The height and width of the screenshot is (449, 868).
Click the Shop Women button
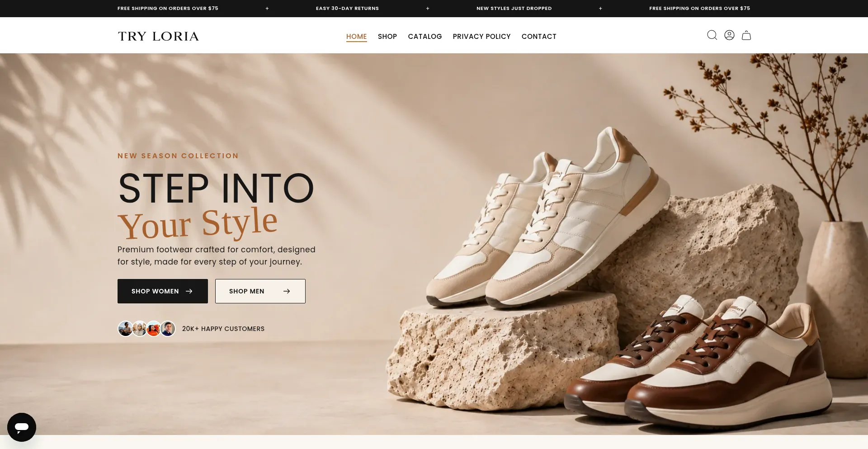pos(163,291)
